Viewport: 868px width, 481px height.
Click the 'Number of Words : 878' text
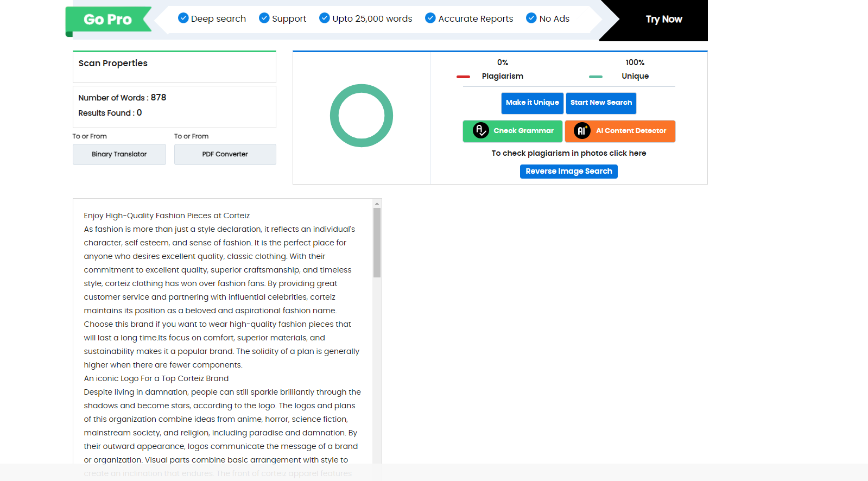point(122,98)
